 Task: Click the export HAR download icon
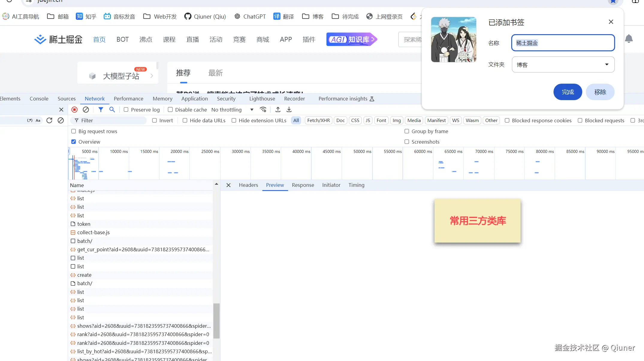pyautogui.click(x=289, y=110)
